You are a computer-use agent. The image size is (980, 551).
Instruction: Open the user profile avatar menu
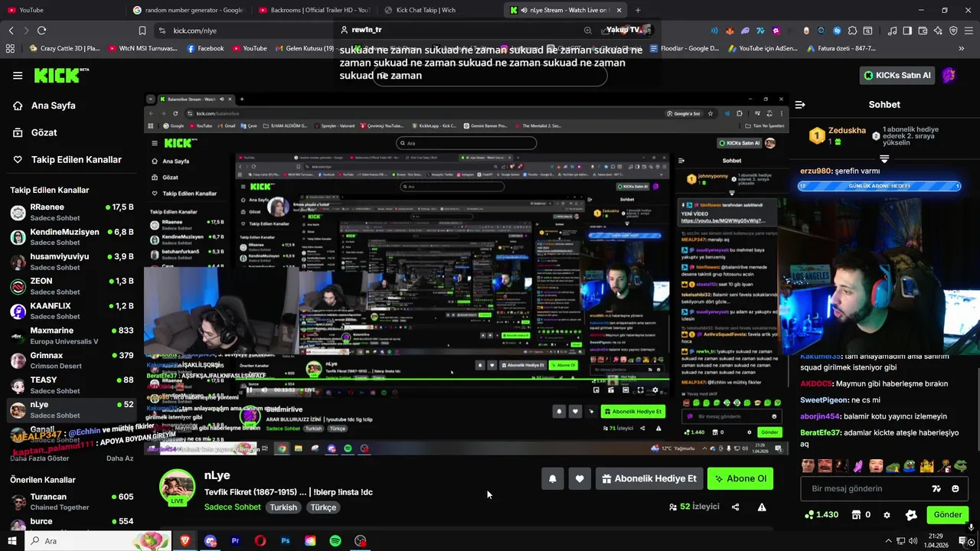[949, 75]
